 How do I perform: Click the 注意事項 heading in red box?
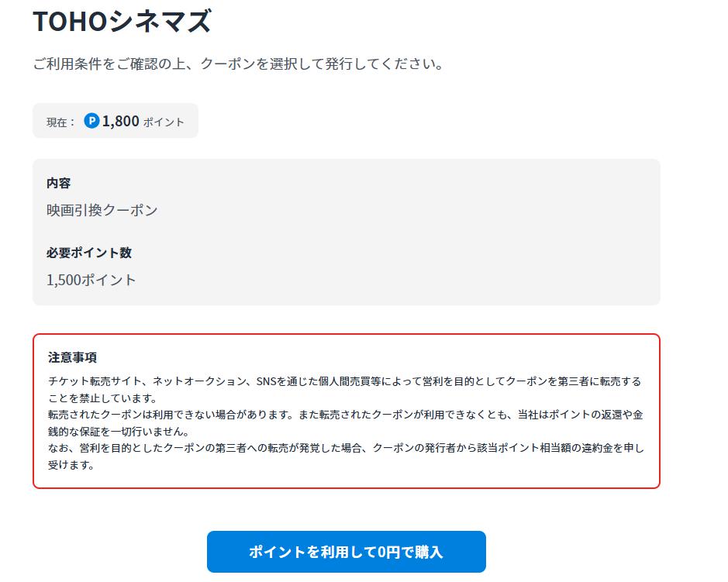click(x=72, y=357)
